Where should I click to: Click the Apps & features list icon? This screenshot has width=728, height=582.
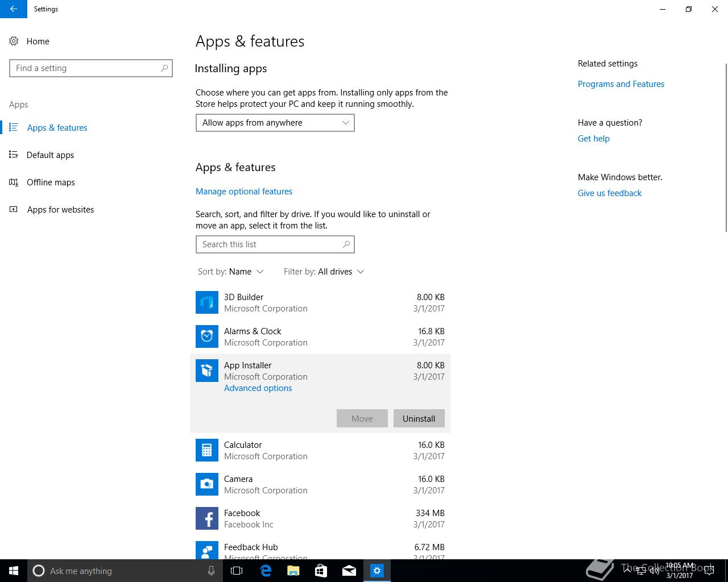pos(14,127)
